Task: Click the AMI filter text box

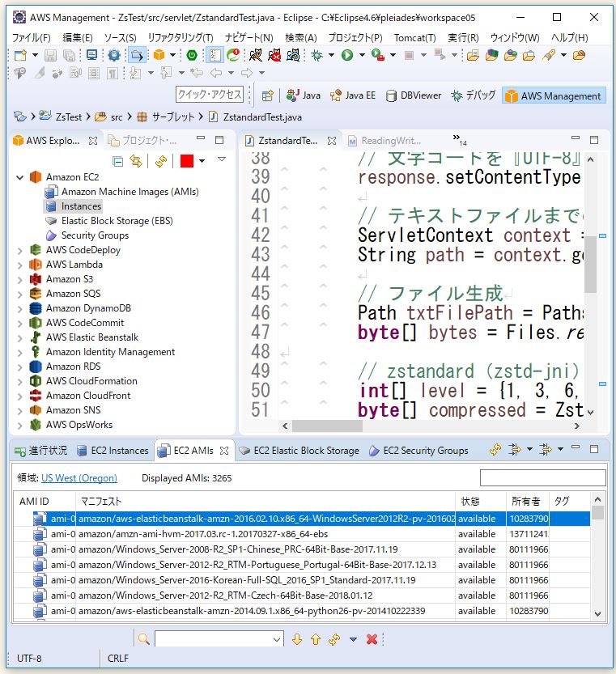Action: point(543,477)
